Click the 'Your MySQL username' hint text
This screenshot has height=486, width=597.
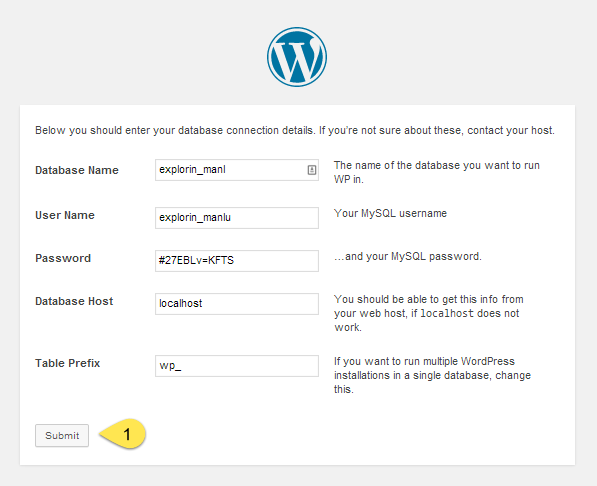click(x=390, y=213)
